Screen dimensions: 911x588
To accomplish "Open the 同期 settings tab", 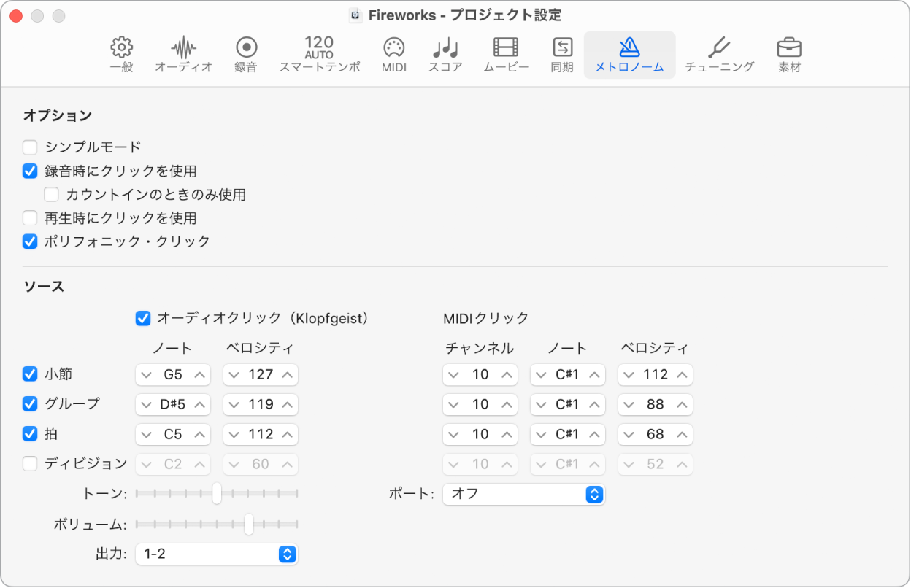I will [x=561, y=53].
